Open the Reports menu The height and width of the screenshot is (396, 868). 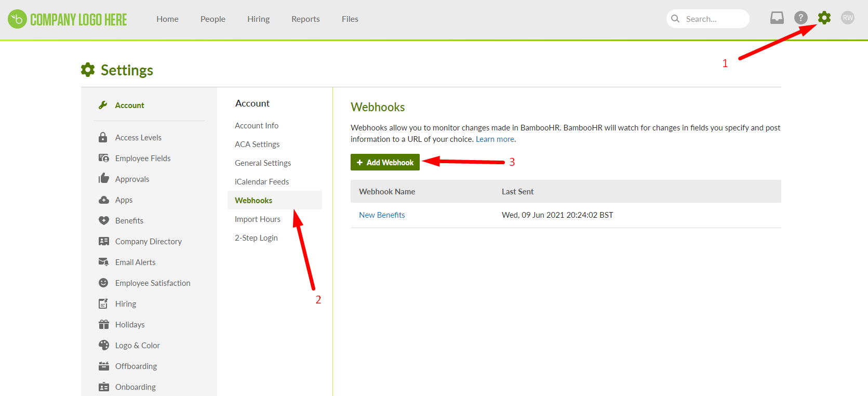(x=305, y=19)
